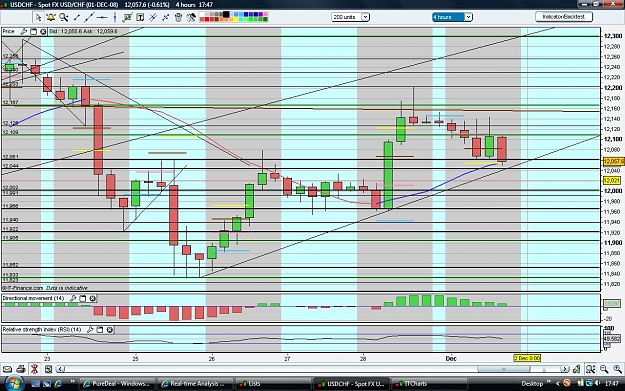
Task: Close the Directional movement panel
Action: (x=92, y=298)
